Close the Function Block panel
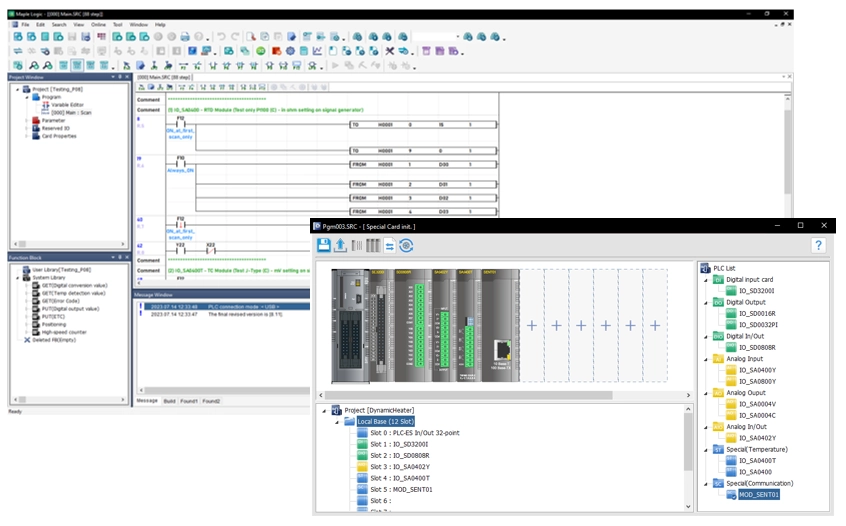This screenshot has height=526, width=846. 127,257
